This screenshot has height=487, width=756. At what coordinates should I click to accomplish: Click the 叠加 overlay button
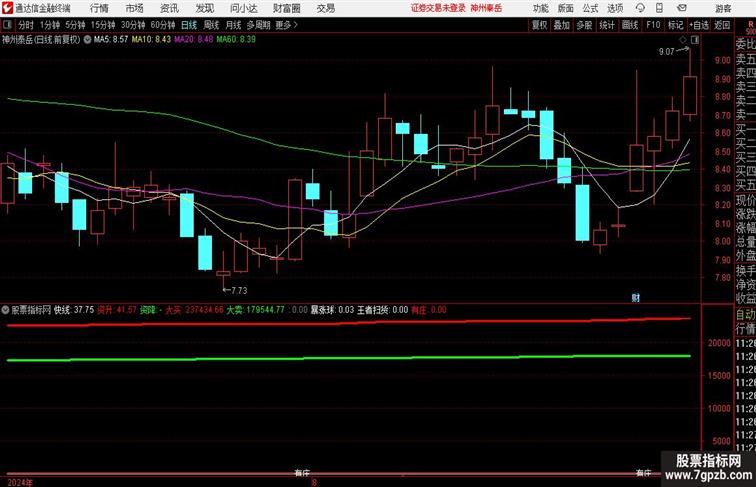562,25
